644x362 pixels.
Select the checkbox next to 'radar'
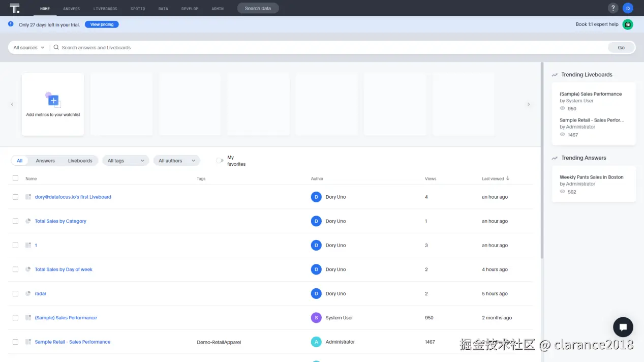click(15, 293)
